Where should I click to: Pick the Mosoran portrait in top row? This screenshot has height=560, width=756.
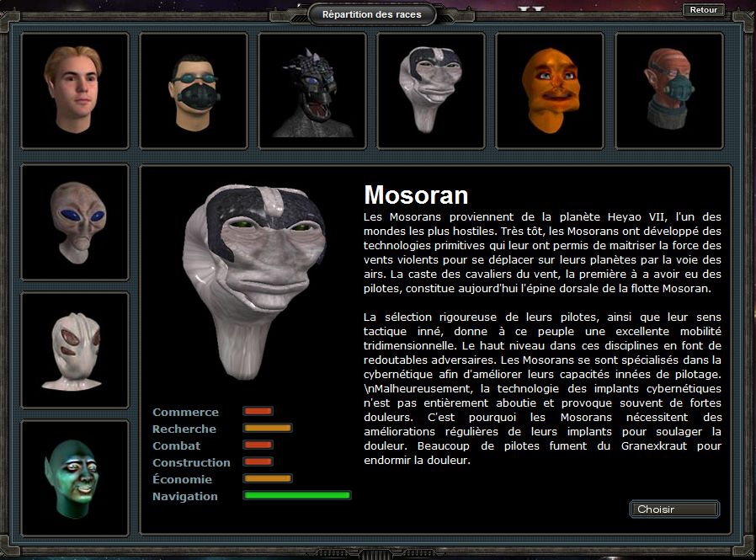[x=430, y=91]
